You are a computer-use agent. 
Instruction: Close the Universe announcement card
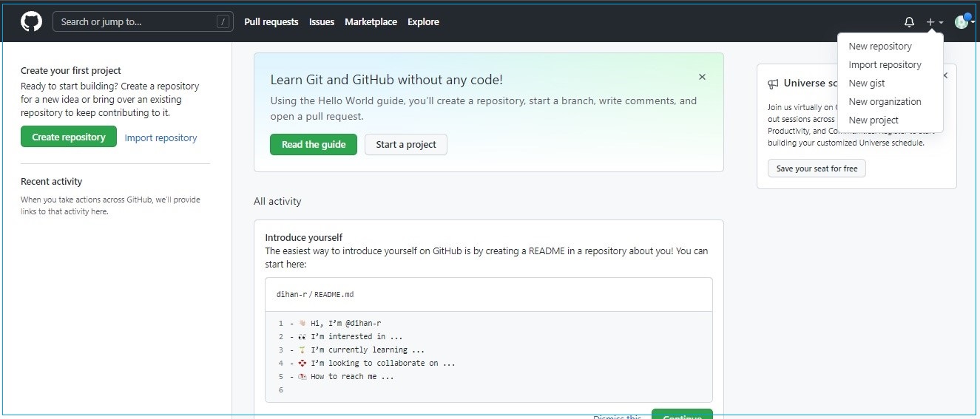(945, 75)
